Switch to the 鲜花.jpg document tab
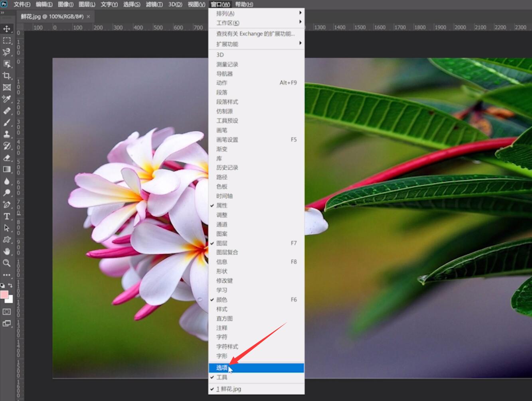Image resolution: width=532 pixels, height=401 pixels. 52,17
